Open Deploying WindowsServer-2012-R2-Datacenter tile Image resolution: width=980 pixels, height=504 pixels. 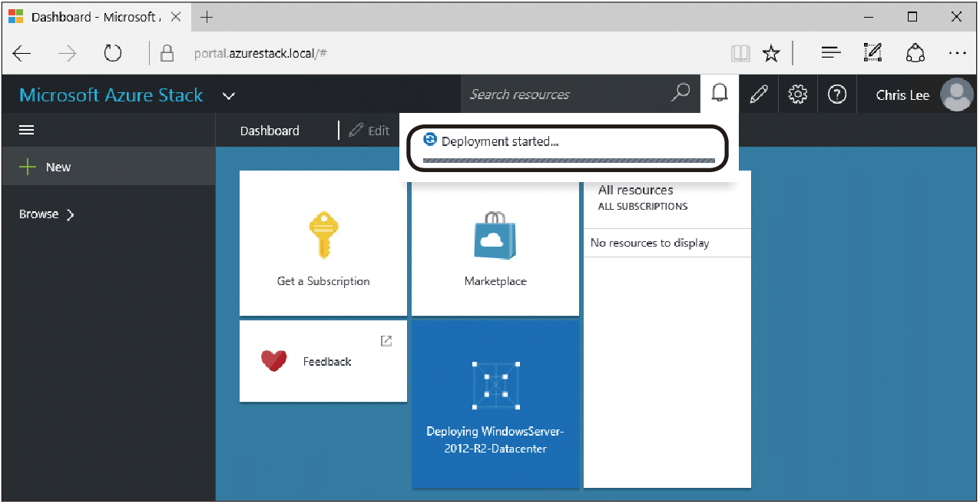tap(495, 404)
